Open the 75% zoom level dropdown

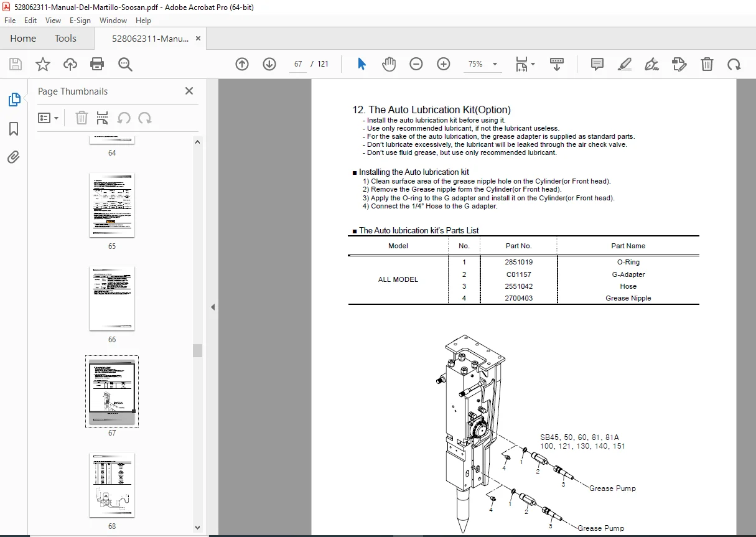click(x=483, y=64)
